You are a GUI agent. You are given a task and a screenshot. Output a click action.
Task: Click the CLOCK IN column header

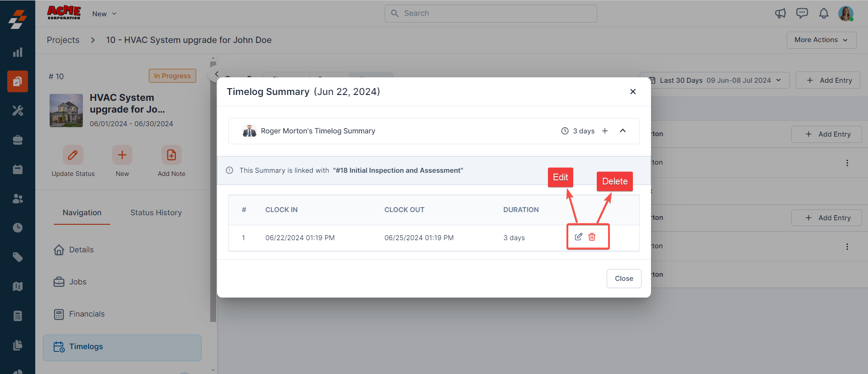(281, 210)
